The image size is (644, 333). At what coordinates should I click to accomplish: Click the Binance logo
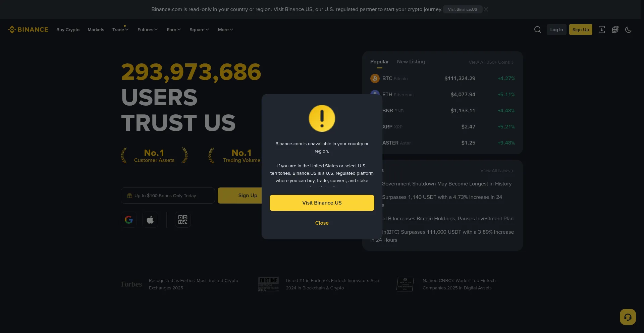point(28,30)
